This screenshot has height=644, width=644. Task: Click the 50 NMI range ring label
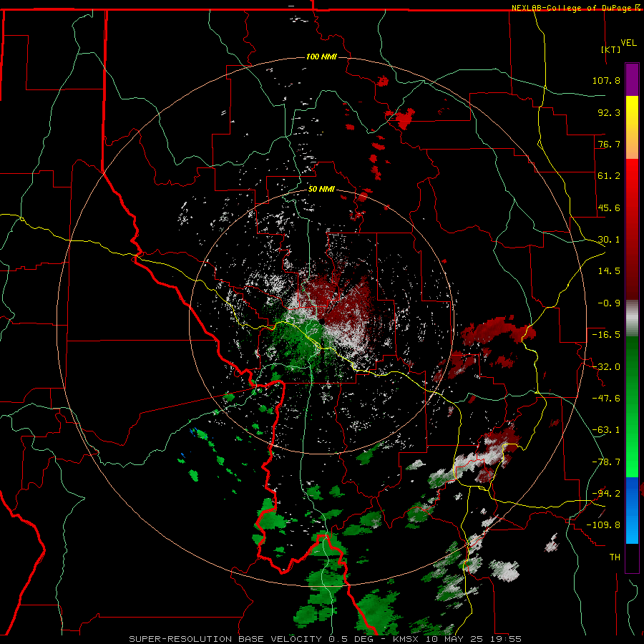(x=321, y=190)
